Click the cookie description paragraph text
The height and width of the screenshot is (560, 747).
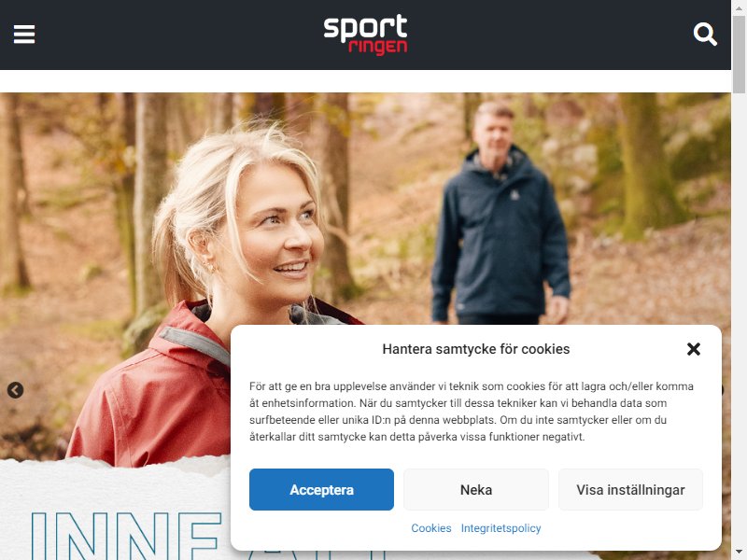pos(472,412)
